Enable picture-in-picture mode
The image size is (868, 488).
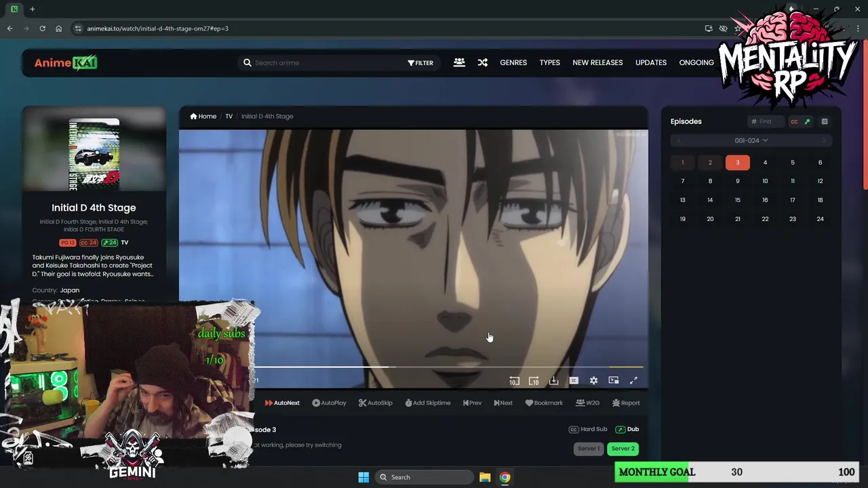[614, 381]
